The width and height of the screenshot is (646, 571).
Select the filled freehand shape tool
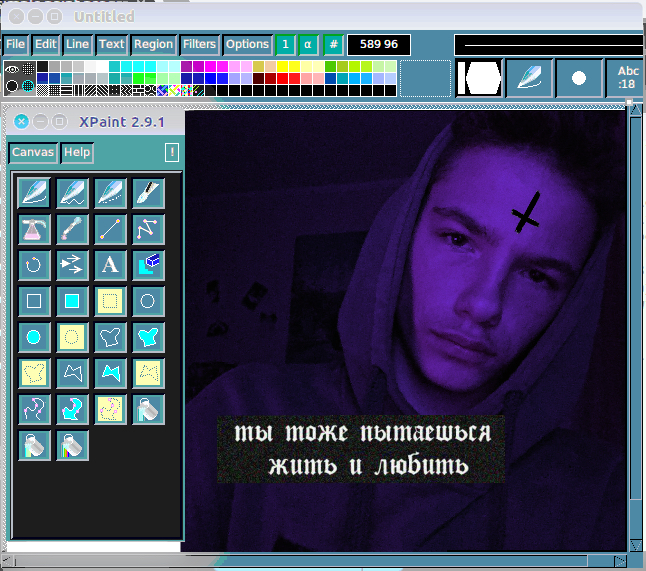tap(148, 337)
